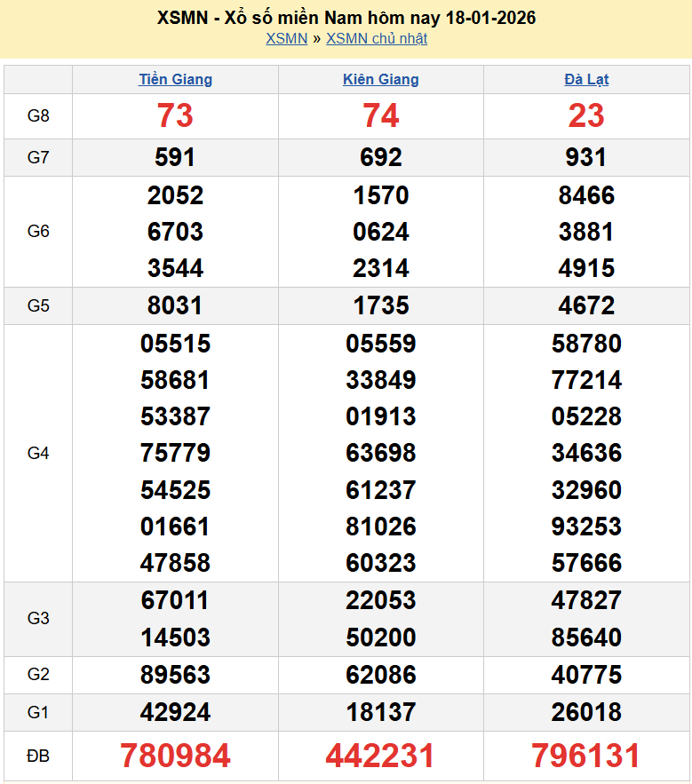Image resolution: width=692 pixels, height=784 pixels.
Task: Click the ĐB special prize row label
Action: coord(38,756)
